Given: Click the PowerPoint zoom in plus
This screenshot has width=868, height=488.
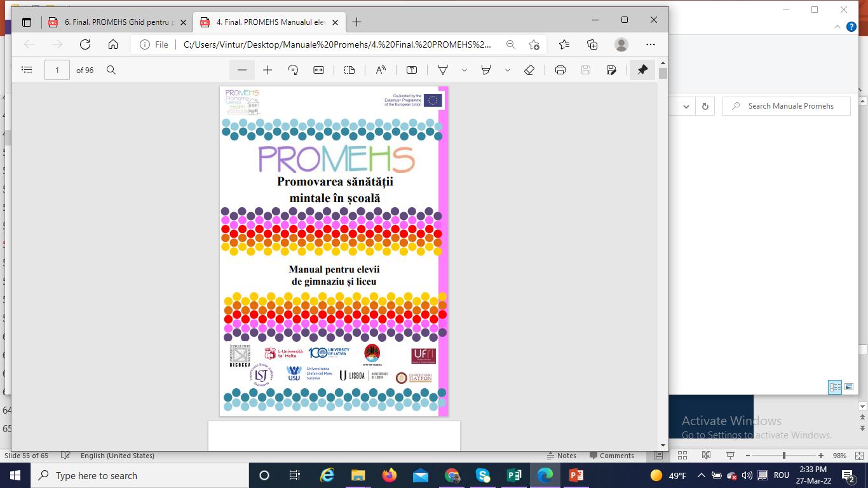Looking at the screenshot, I should (821, 456).
